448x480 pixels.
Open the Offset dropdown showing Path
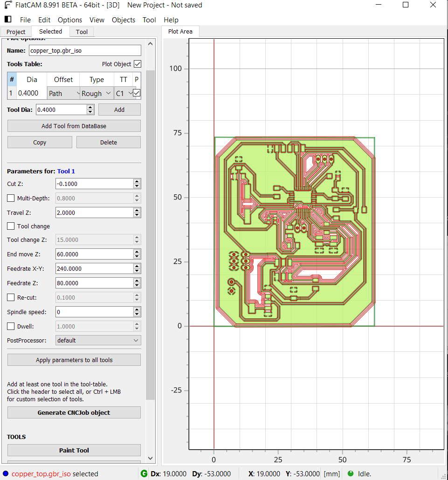(64, 93)
